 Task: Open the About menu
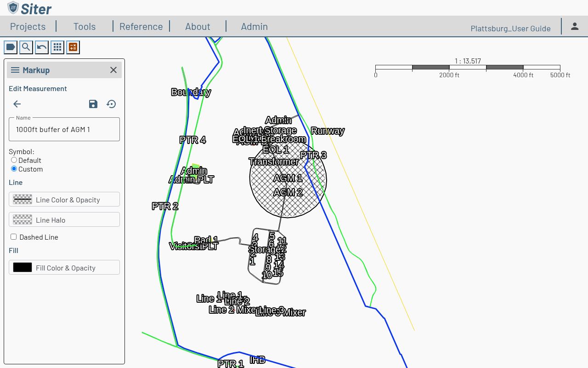point(198,26)
